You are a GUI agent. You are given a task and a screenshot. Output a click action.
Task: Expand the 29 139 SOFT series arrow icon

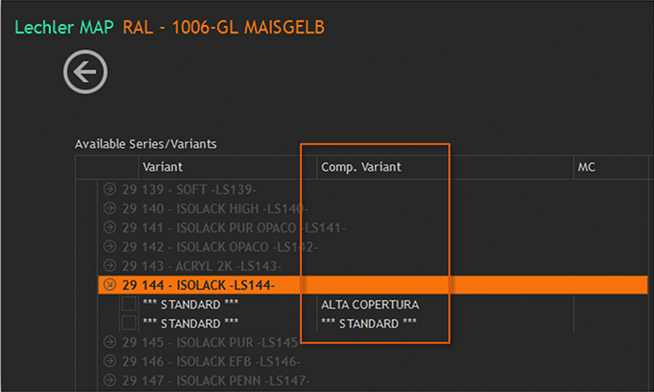110,189
